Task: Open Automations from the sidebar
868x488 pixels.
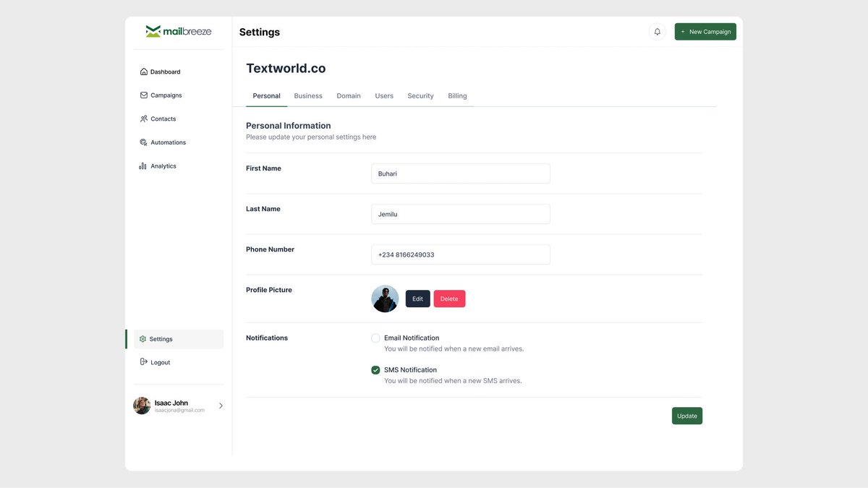Action: [x=169, y=142]
